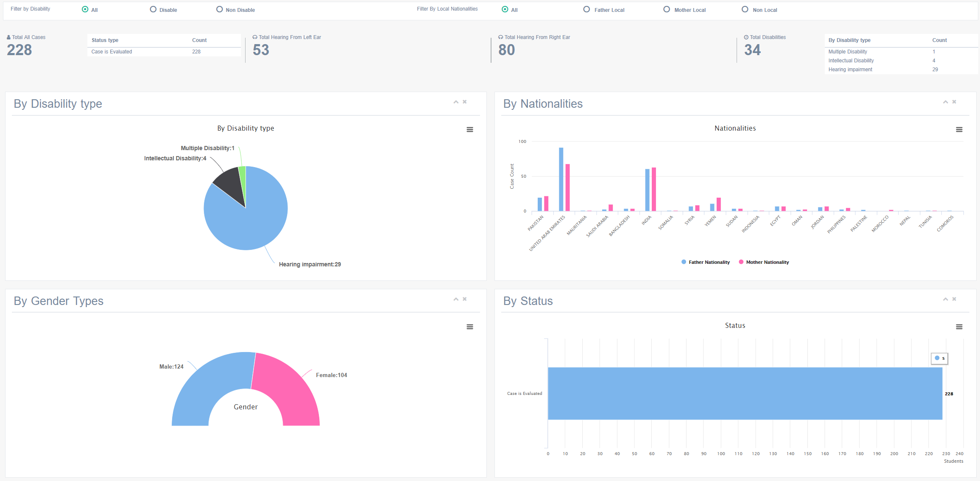Collapse the By Nationalities panel chevron

(x=945, y=102)
